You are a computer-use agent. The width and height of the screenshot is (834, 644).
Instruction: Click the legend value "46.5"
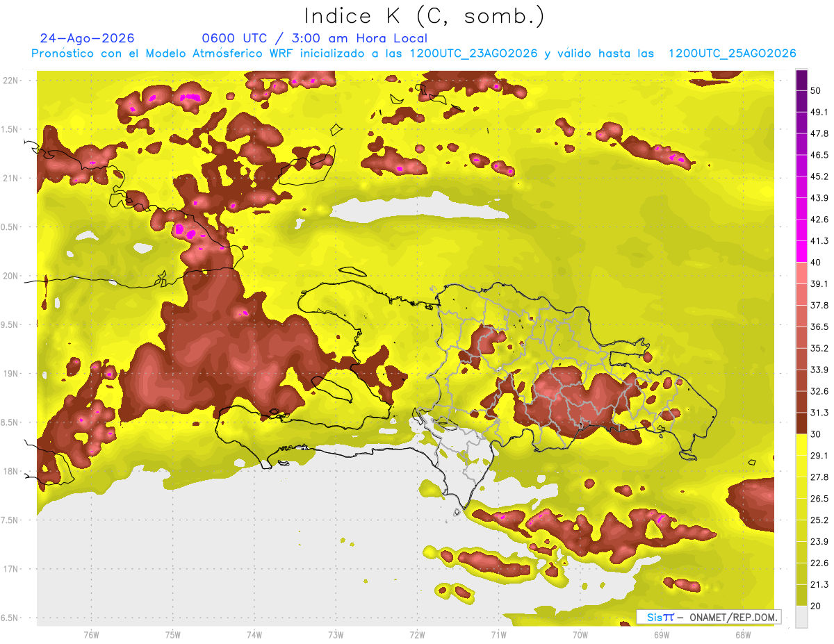click(819, 155)
